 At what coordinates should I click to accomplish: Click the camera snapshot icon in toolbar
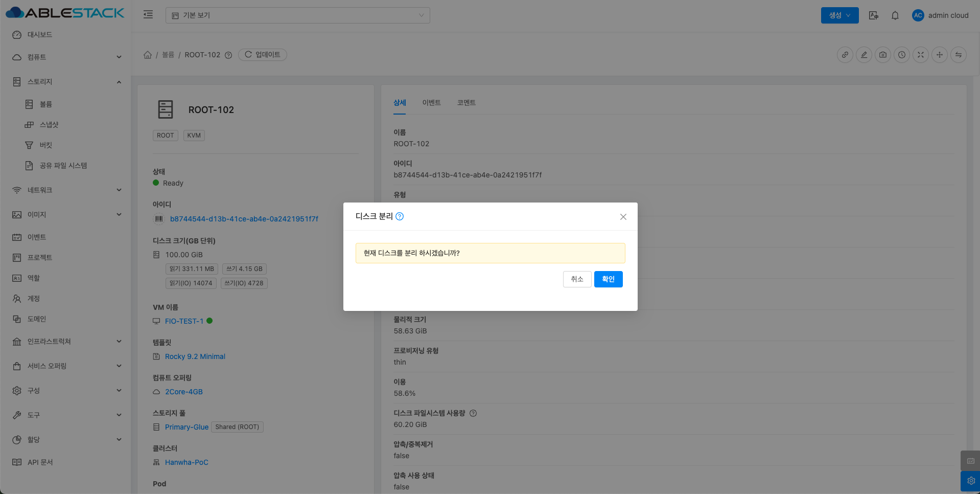(882, 55)
